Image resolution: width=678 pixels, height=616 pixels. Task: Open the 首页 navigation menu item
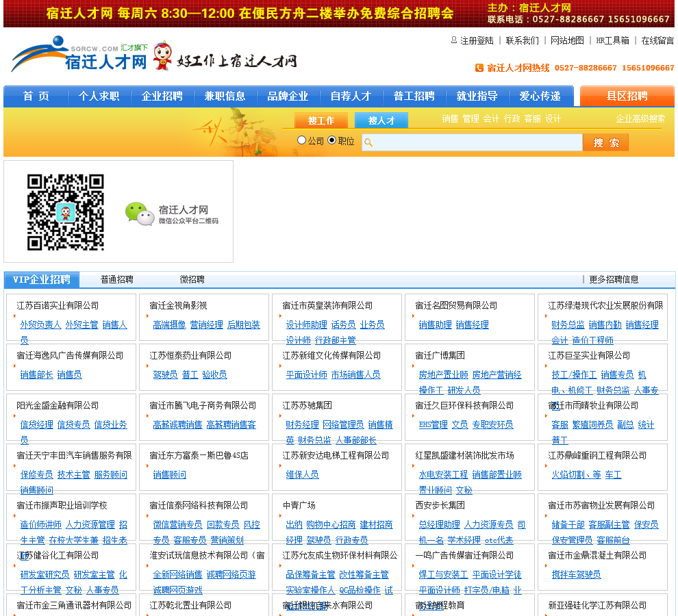(x=36, y=96)
